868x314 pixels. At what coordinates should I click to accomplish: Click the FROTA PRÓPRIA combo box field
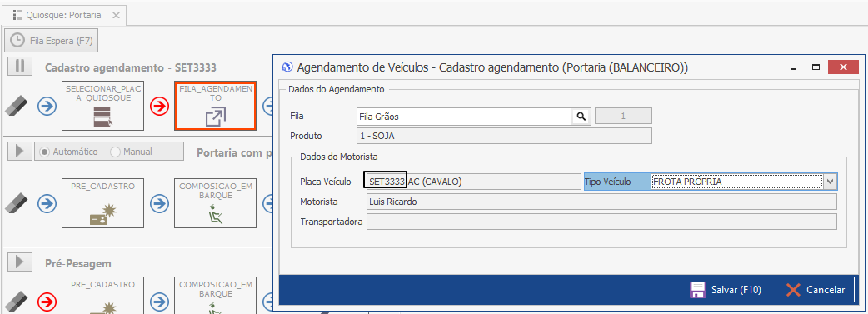736,181
